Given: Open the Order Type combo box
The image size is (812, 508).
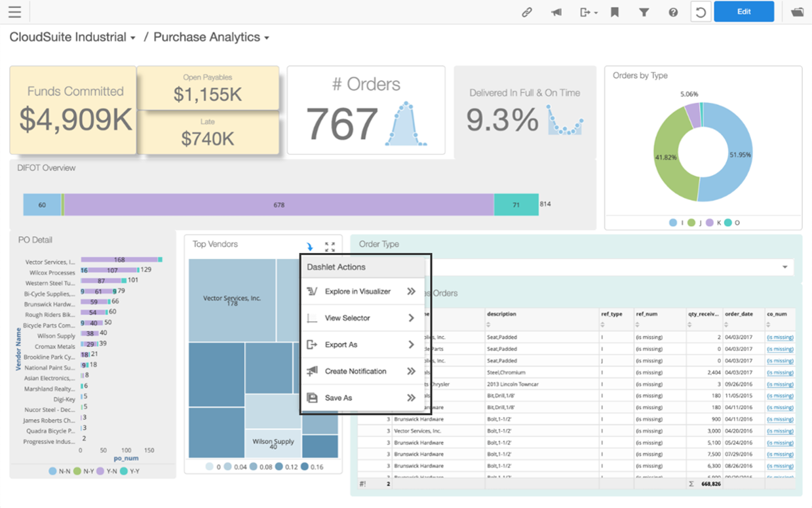Looking at the screenshot, I should click(784, 267).
